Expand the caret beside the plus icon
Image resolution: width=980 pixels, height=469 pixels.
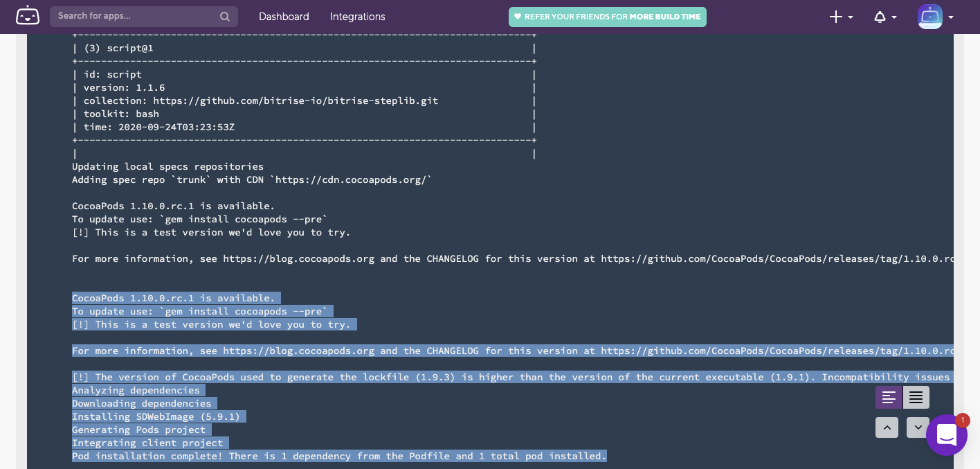click(851, 17)
